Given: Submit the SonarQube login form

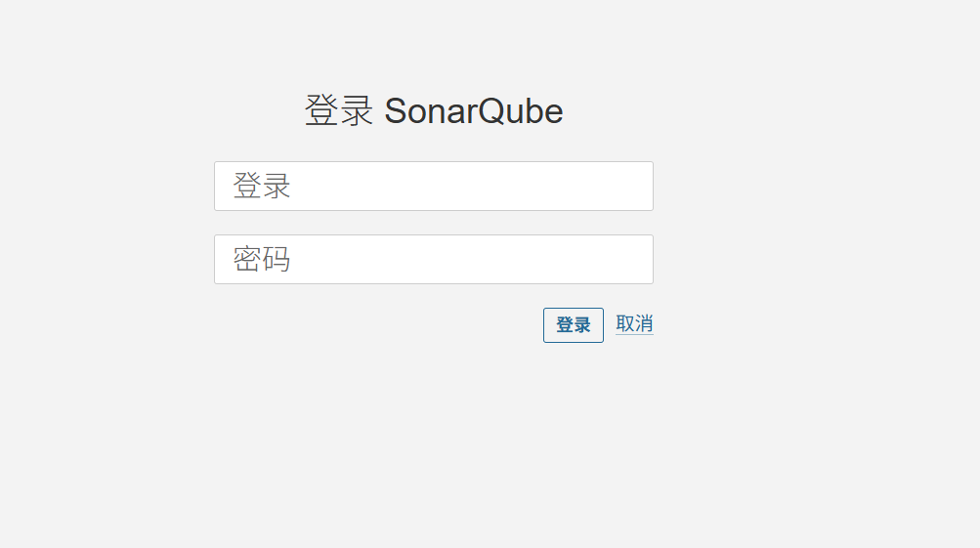Looking at the screenshot, I should 573,325.
